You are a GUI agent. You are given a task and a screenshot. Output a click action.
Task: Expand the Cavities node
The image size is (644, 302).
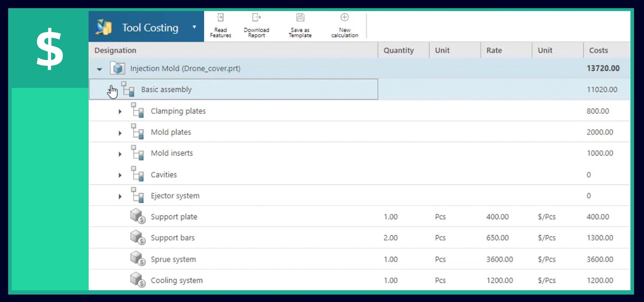(120, 175)
